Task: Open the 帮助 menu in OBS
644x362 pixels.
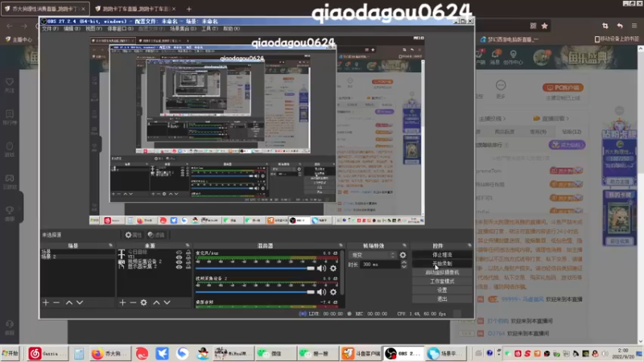Action: point(231,29)
